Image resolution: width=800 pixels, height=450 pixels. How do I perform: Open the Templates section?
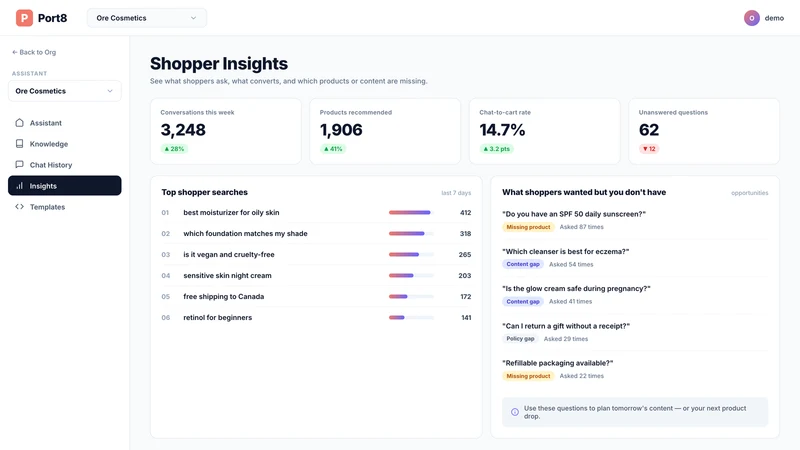[x=65, y=207]
